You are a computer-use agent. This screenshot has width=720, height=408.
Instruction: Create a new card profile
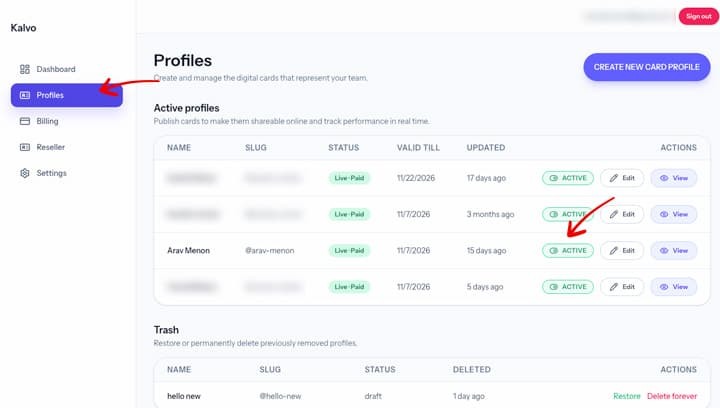647,67
